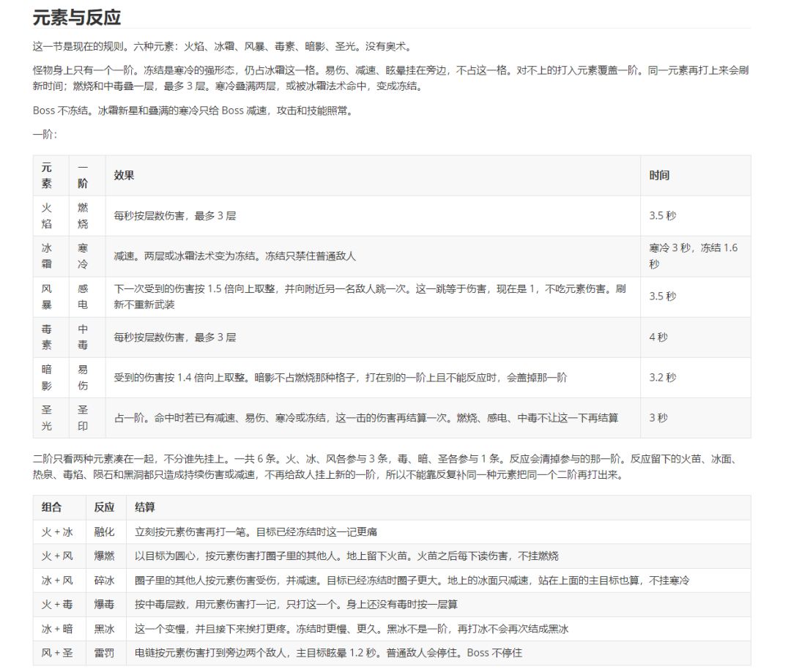Click the "圣印" cell in the 一阶 column
The width and height of the screenshot is (791, 672).
click(87, 418)
